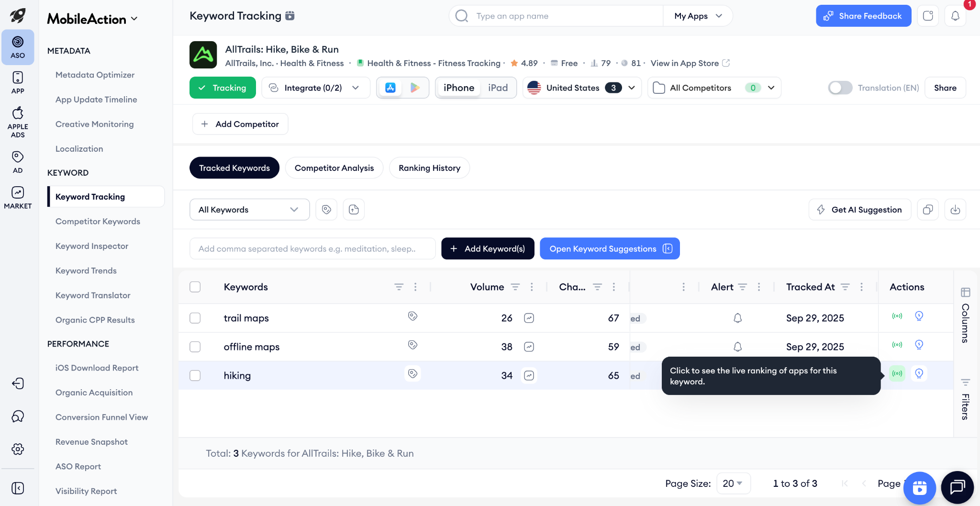
Task: Click the Get AI Suggestion button
Action: tap(859, 210)
